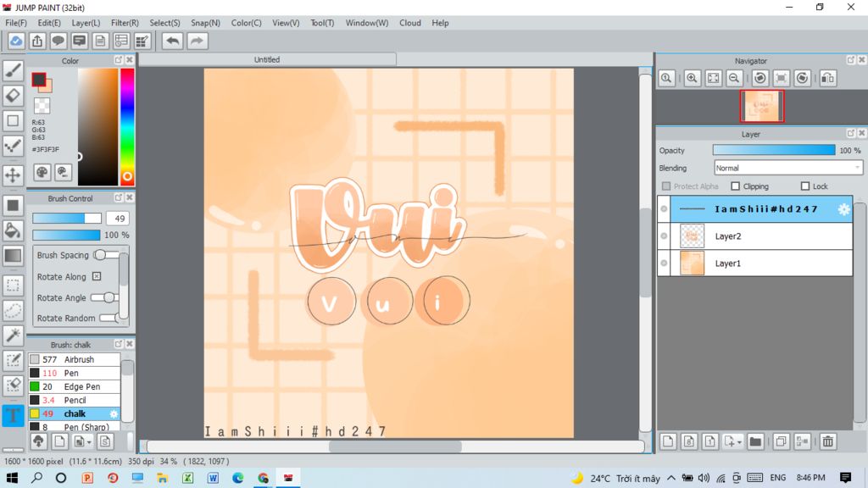The height and width of the screenshot is (488, 868).
Task: Open the Select menu
Action: [164, 23]
